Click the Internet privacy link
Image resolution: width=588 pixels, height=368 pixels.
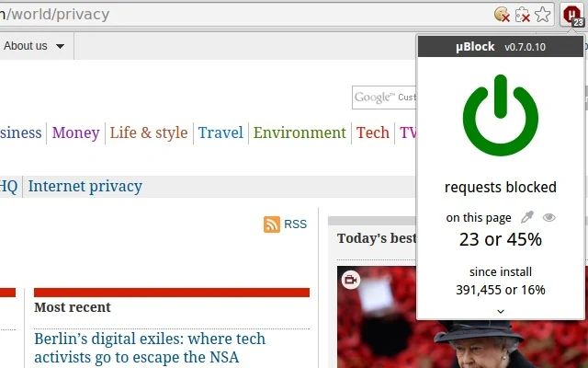click(85, 186)
